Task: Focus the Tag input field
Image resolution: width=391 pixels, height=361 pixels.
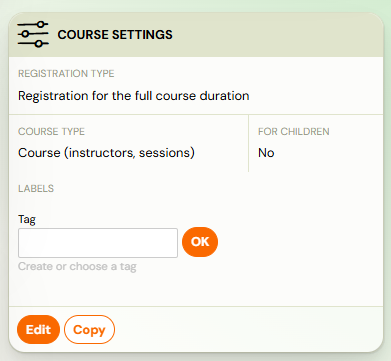Action: click(x=98, y=243)
